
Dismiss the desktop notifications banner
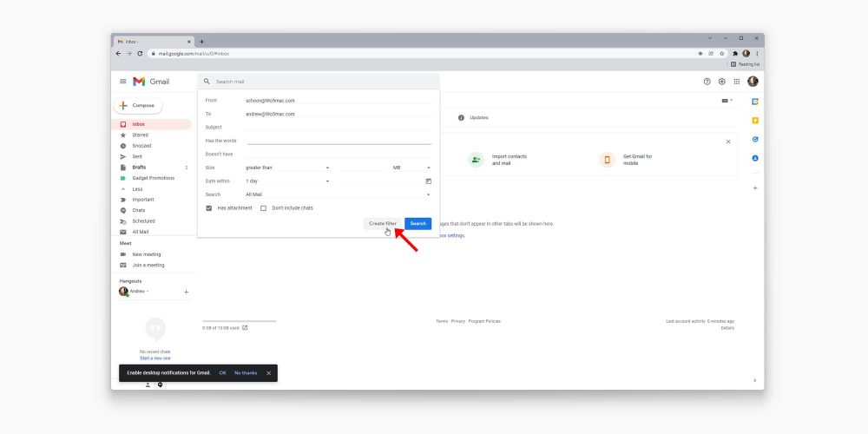(268, 372)
